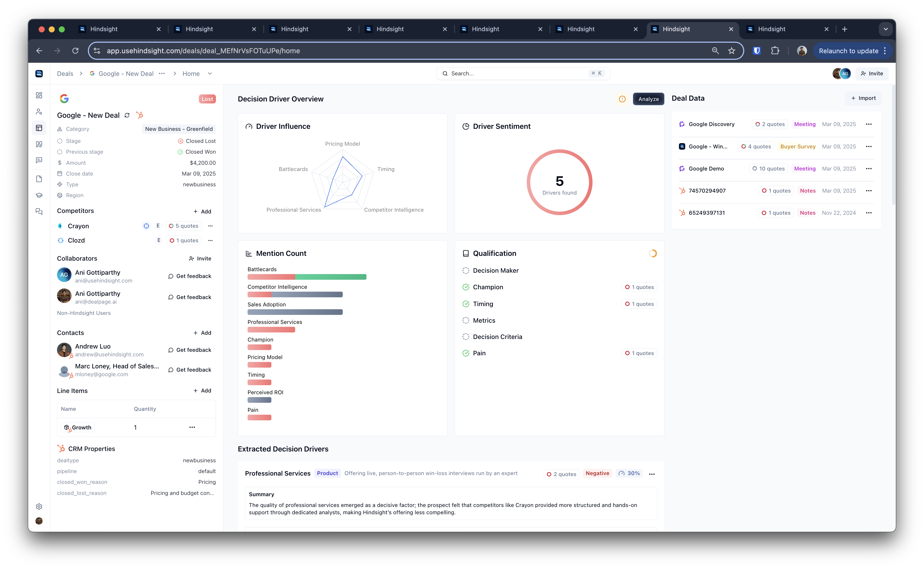Switch to the first Hindsight browser tab
This screenshot has width=924, height=569.
coord(120,29)
